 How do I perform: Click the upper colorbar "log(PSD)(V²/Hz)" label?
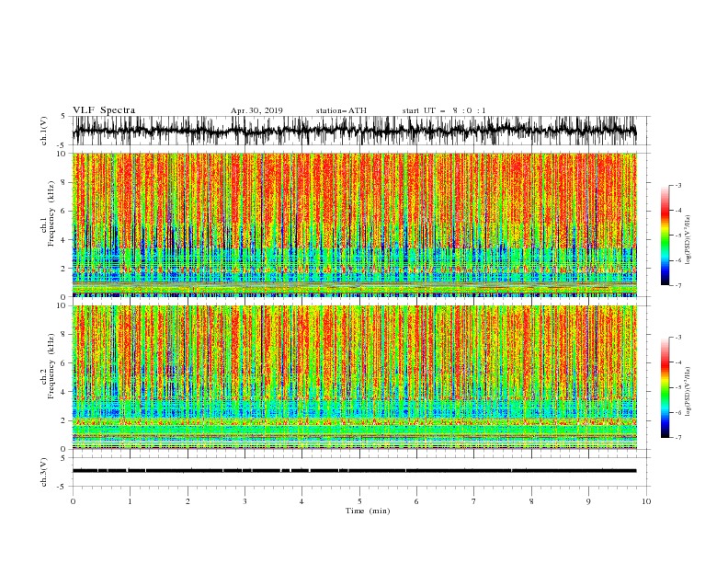688,240
